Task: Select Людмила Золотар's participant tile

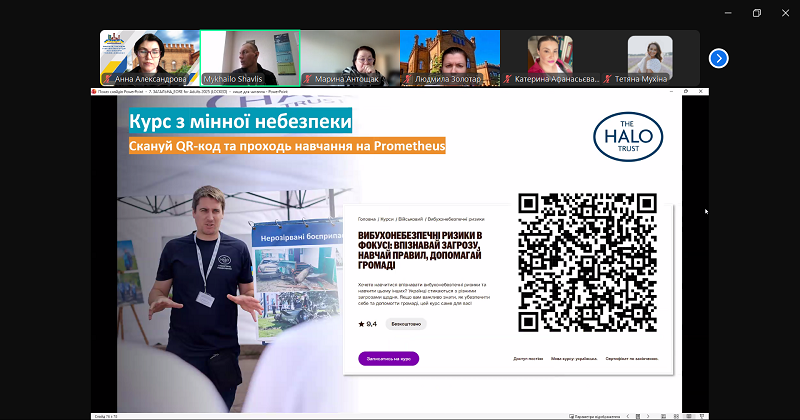Action: point(449,54)
